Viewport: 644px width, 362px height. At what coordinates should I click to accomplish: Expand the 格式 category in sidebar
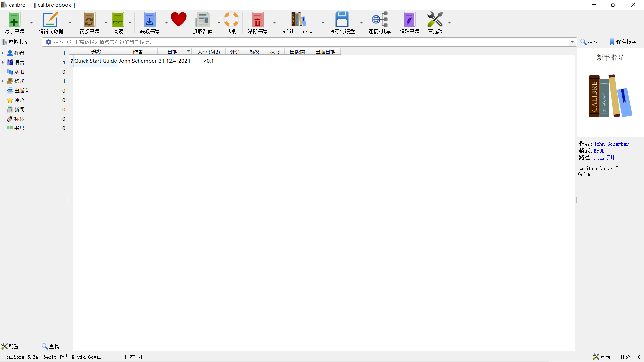point(3,81)
